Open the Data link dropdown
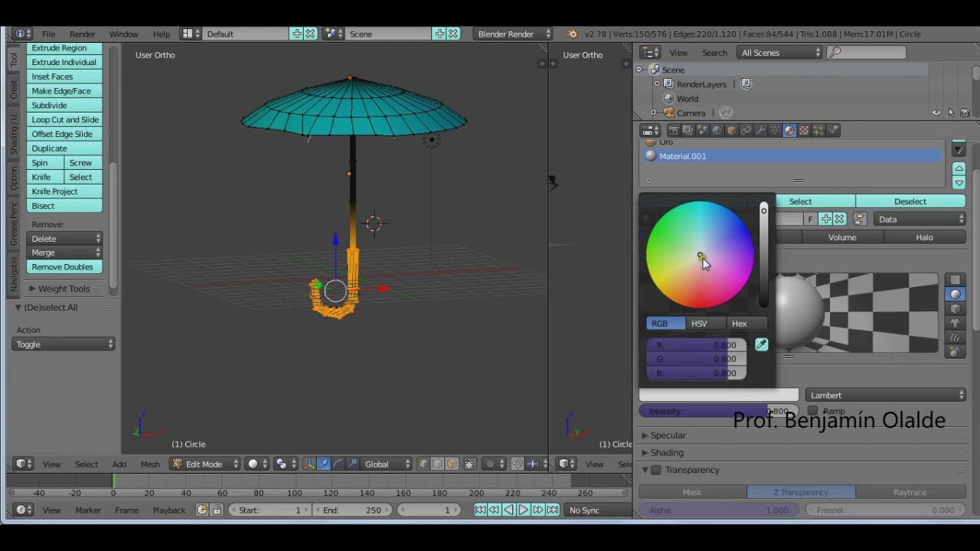The image size is (980, 551). [x=920, y=220]
